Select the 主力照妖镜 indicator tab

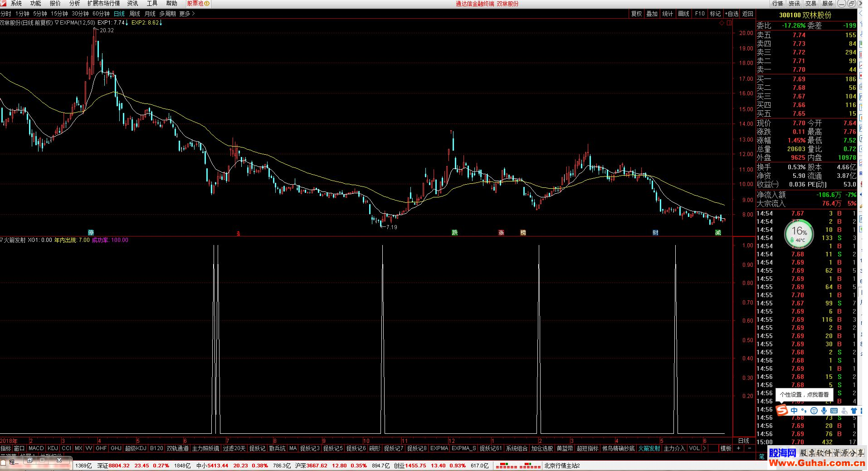click(205, 448)
